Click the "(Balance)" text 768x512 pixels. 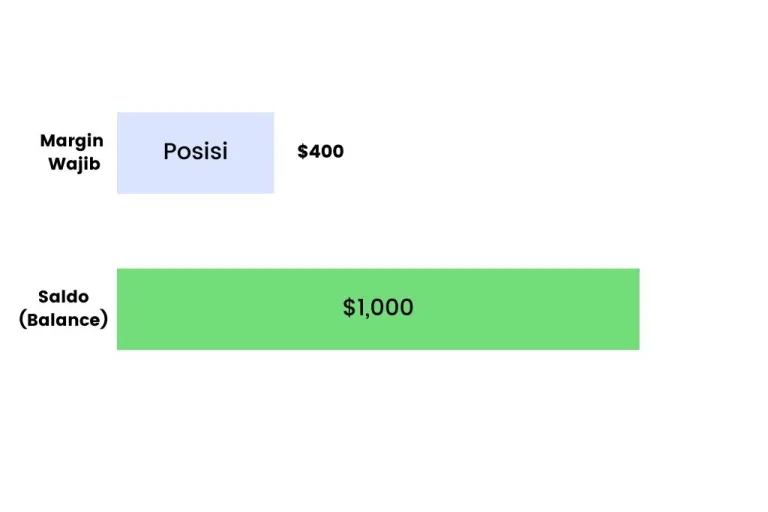pos(63,319)
